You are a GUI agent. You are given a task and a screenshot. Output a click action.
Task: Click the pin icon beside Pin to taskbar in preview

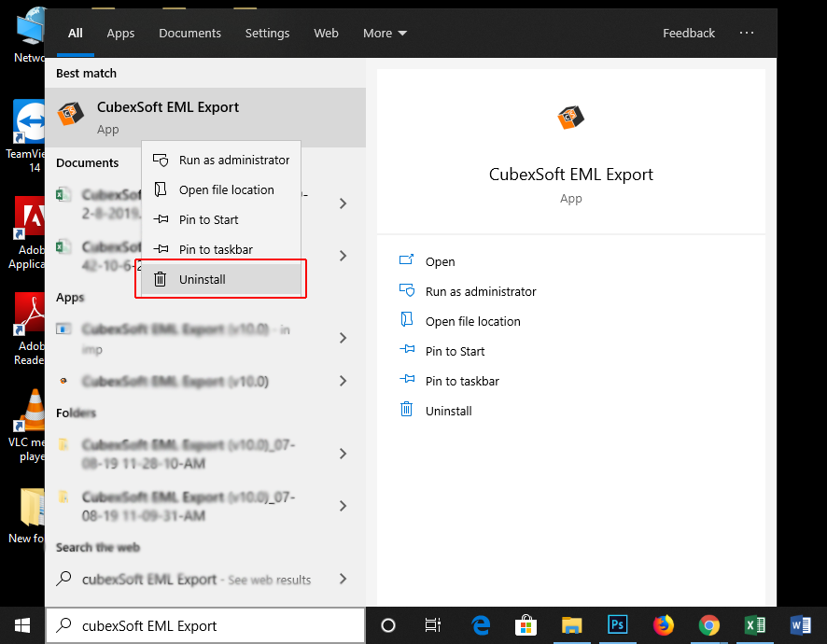click(x=407, y=379)
